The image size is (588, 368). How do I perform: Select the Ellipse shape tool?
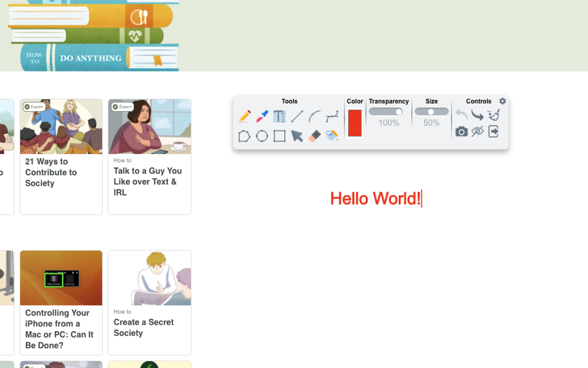point(262,136)
